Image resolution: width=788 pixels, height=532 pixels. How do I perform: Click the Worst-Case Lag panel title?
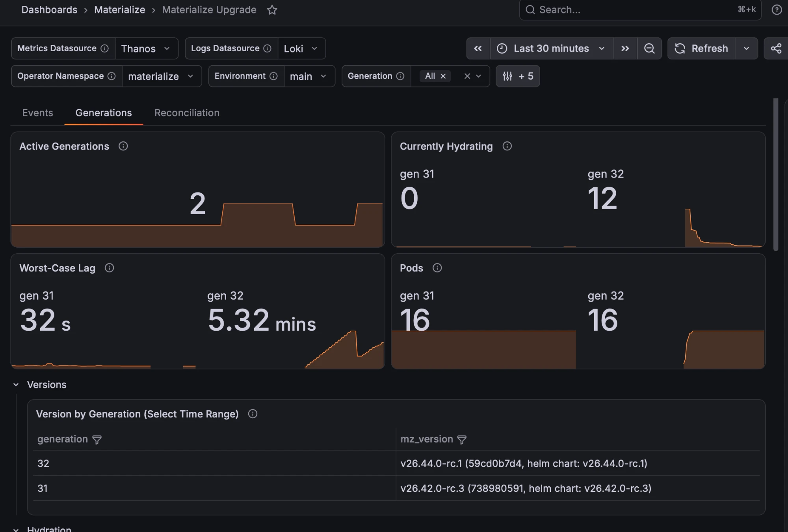58,268
